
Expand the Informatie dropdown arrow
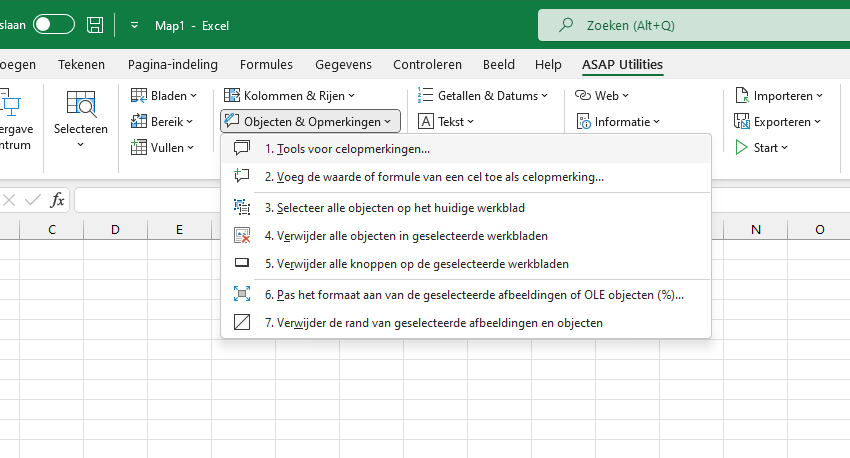pos(656,122)
